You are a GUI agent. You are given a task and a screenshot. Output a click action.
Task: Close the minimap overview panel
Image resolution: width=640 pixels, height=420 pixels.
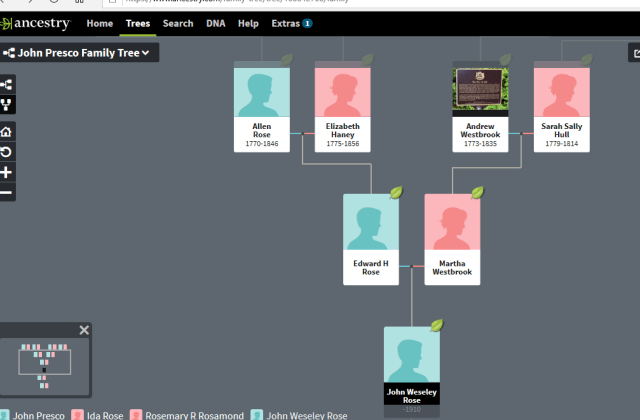point(84,330)
